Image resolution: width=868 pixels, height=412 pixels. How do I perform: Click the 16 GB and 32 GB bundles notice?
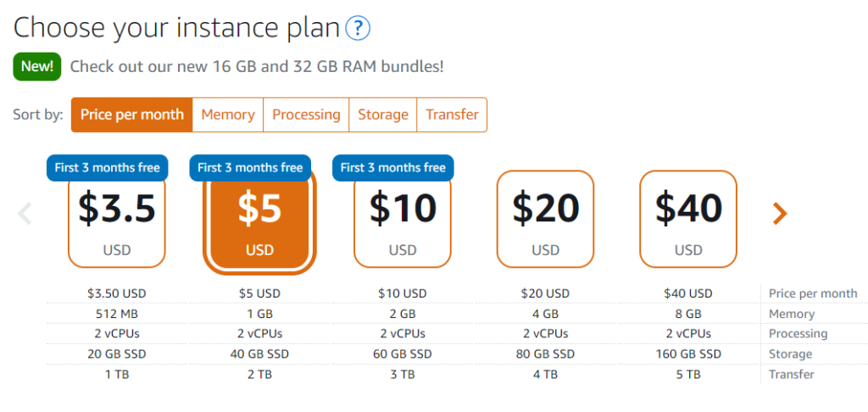pyautogui.click(x=257, y=66)
